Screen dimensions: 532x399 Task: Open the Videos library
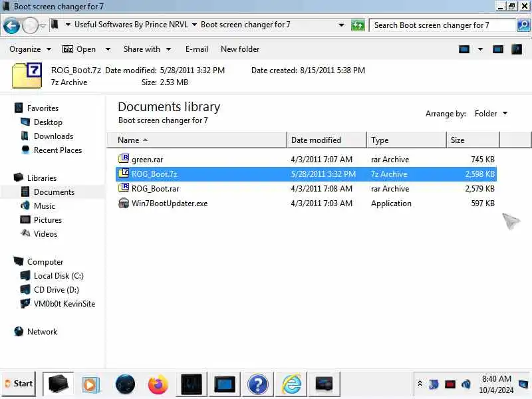point(45,234)
